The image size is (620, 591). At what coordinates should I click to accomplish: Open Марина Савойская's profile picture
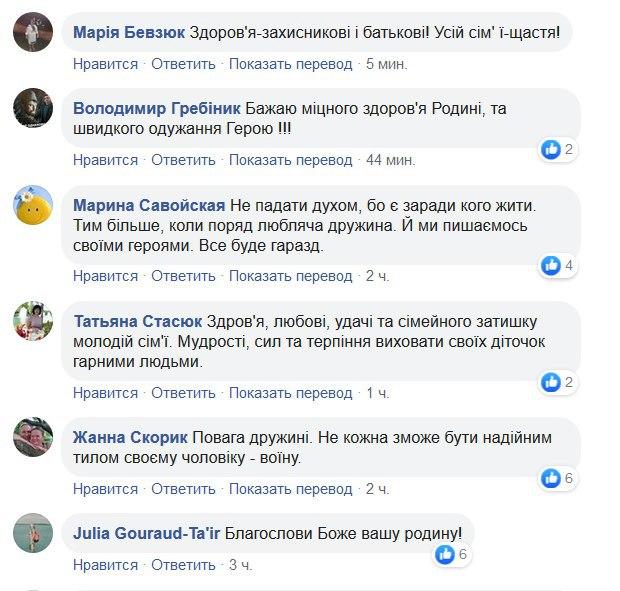point(33,205)
